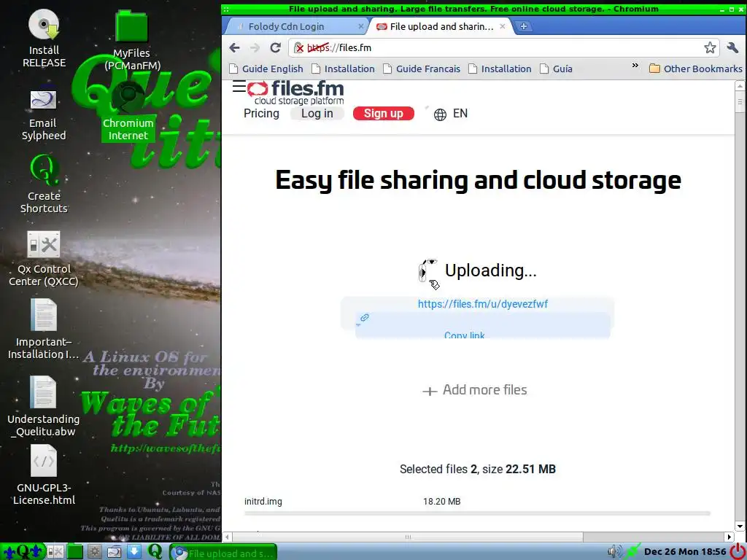Click the Log in button
The height and width of the screenshot is (560, 747).
tap(317, 113)
